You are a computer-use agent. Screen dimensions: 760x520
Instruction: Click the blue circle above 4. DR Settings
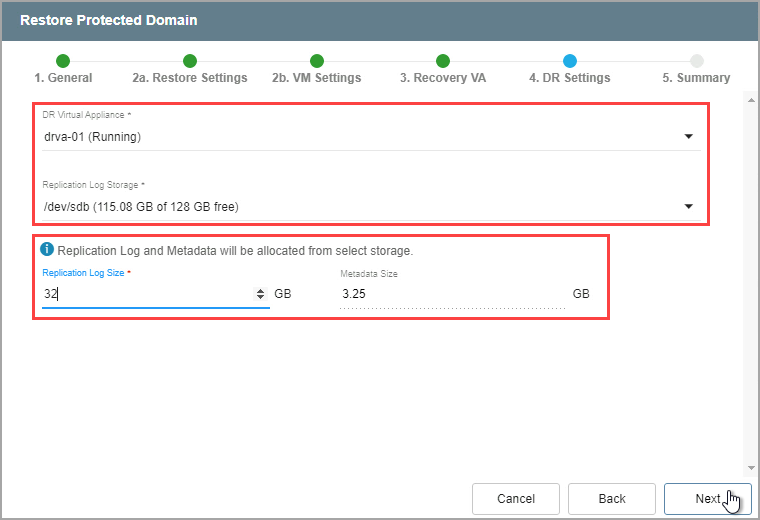click(x=570, y=61)
